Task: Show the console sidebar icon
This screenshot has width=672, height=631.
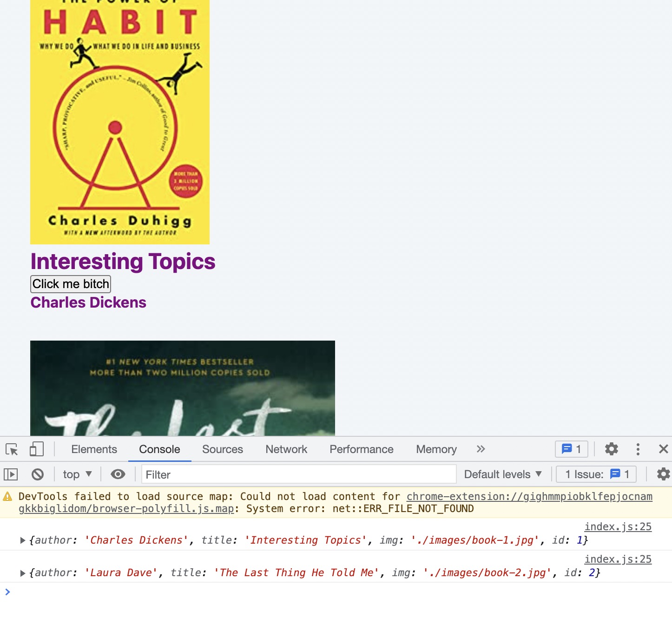Action: pyautogui.click(x=11, y=474)
